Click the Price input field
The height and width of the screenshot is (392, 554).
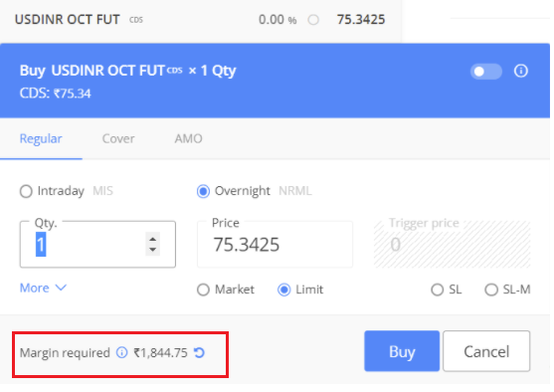(275, 244)
